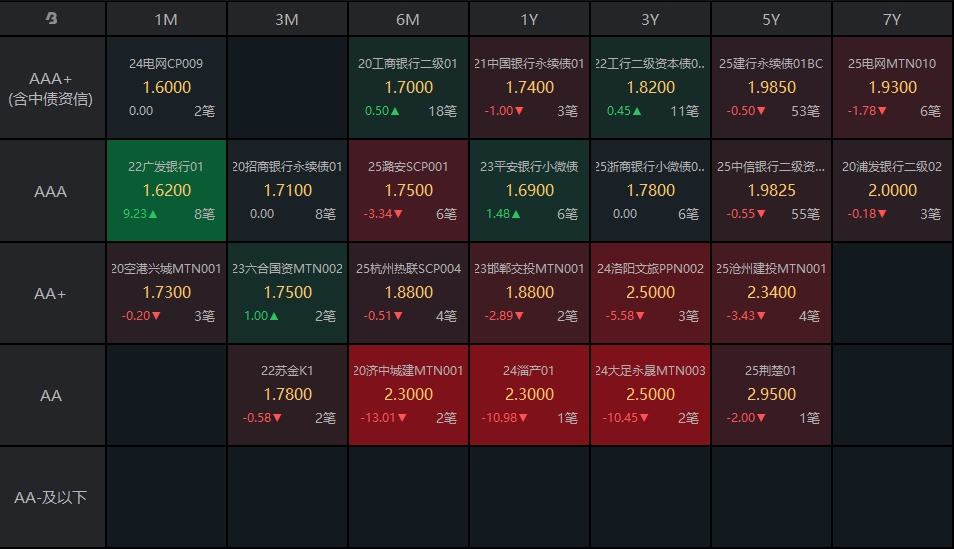Open the 20济中城建MTN001 cell
This screenshot has width=954, height=549.
(x=408, y=395)
